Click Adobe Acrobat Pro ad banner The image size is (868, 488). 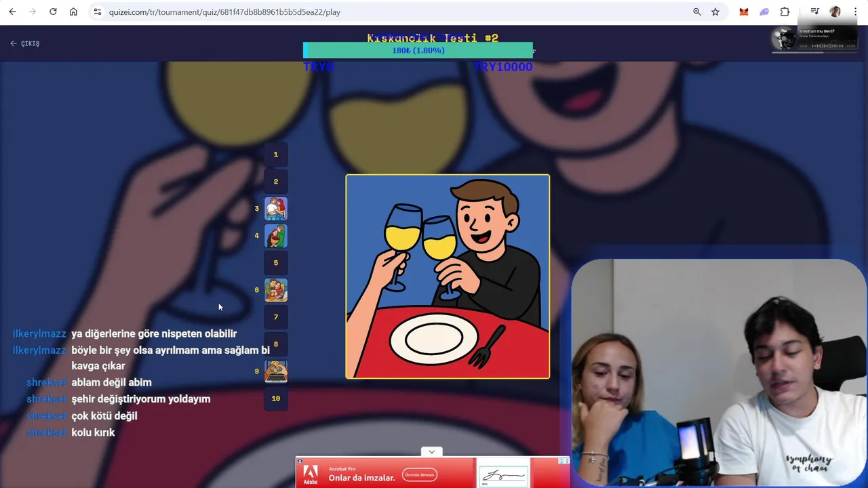[433, 472]
